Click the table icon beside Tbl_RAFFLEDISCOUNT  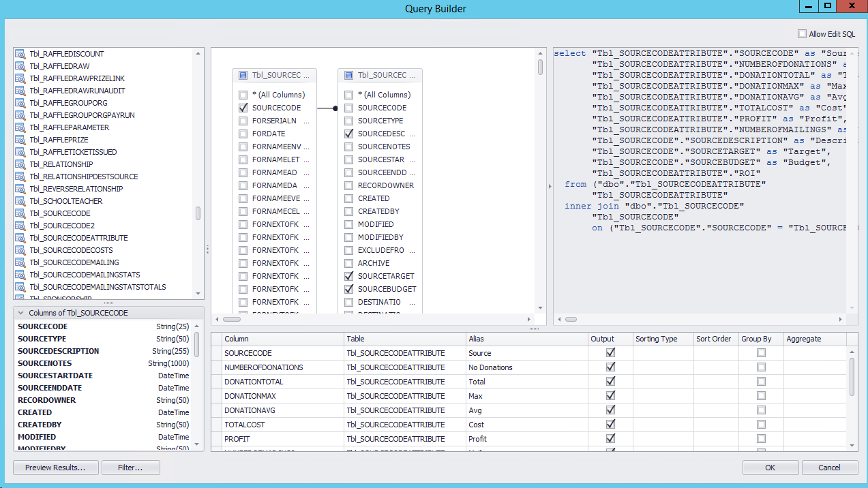click(20, 54)
